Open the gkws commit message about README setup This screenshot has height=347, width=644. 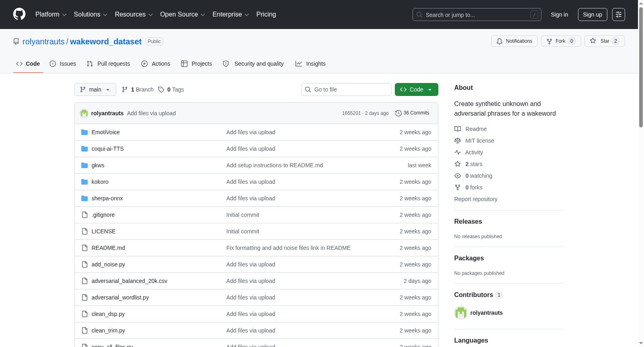click(275, 165)
